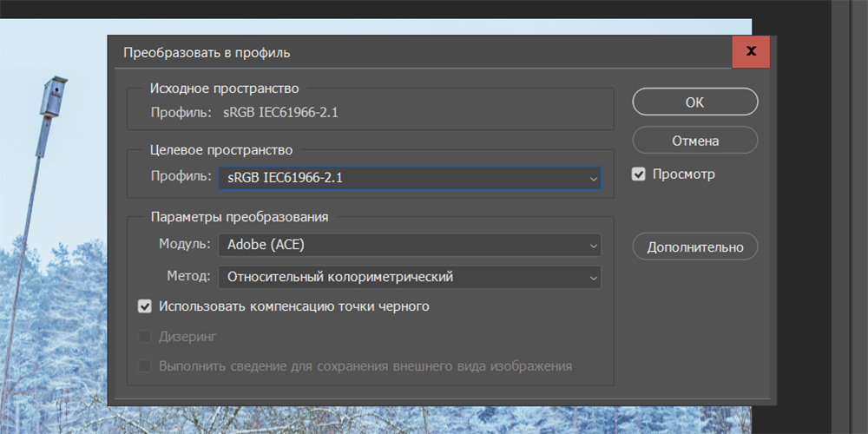
Task: Click the birdhouse in the canvas image
Action: point(53,97)
